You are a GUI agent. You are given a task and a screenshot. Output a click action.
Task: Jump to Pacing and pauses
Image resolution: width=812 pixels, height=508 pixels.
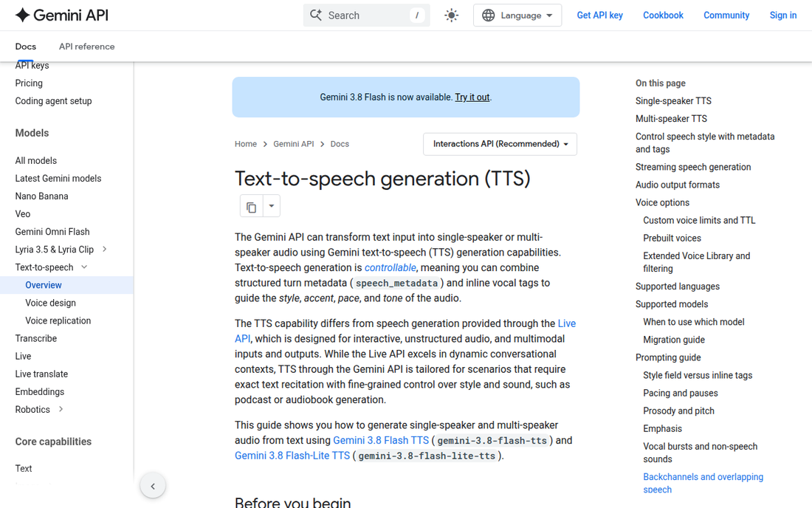681,393
